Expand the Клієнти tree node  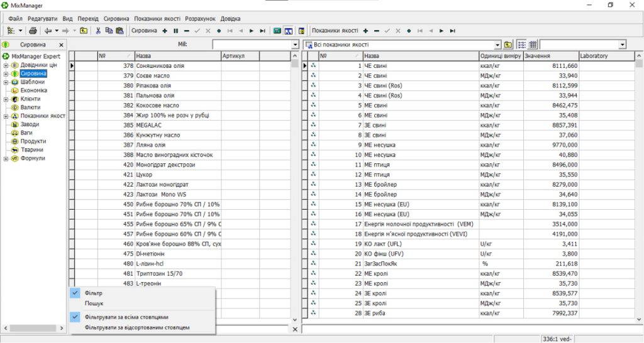[6, 99]
